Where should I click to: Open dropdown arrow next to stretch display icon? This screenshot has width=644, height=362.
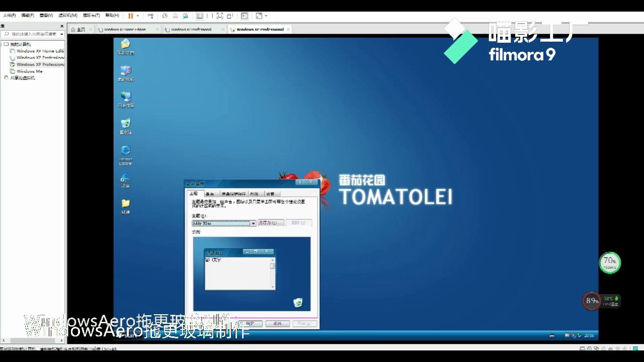(266, 16)
